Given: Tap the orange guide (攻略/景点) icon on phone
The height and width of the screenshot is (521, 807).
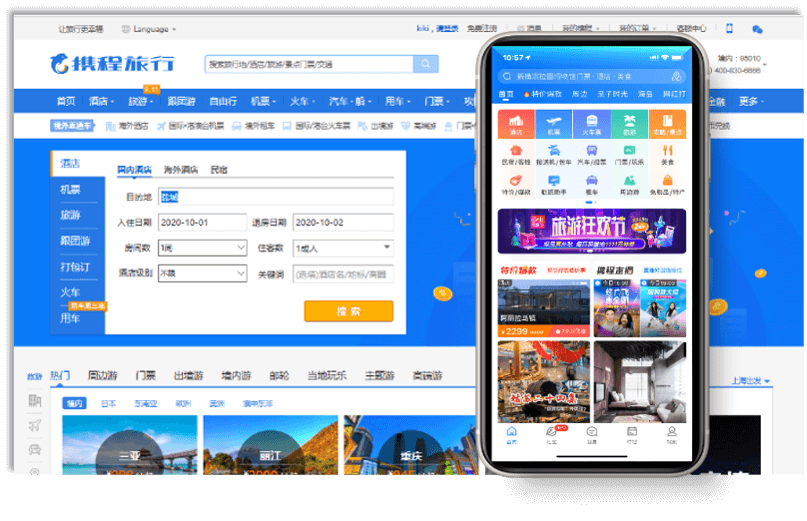Looking at the screenshot, I should coord(667,123).
